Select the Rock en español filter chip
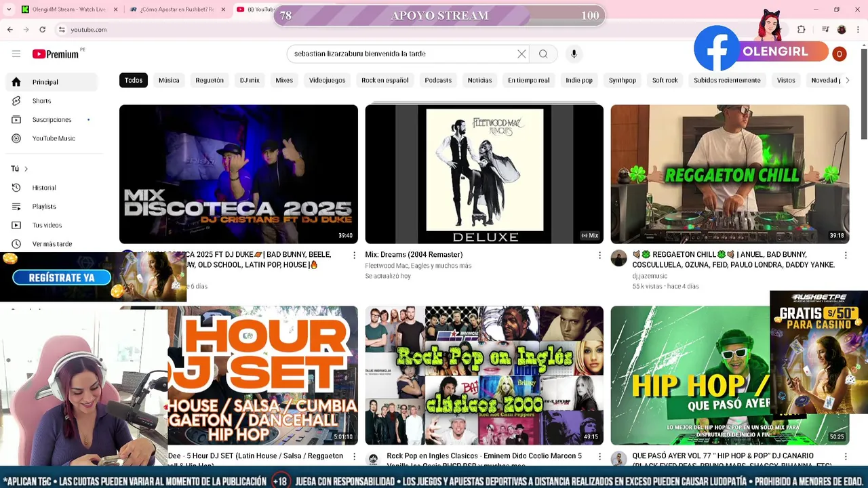 (x=385, y=80)
